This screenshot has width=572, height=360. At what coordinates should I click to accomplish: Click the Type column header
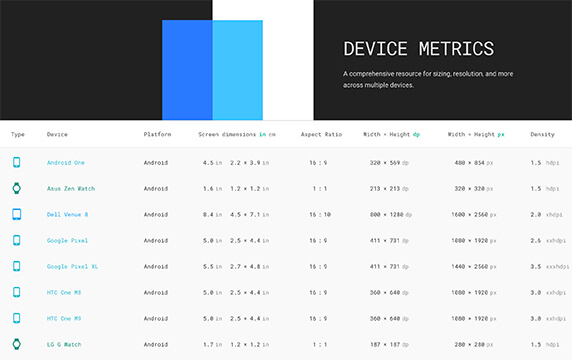[x=18, y=134]
